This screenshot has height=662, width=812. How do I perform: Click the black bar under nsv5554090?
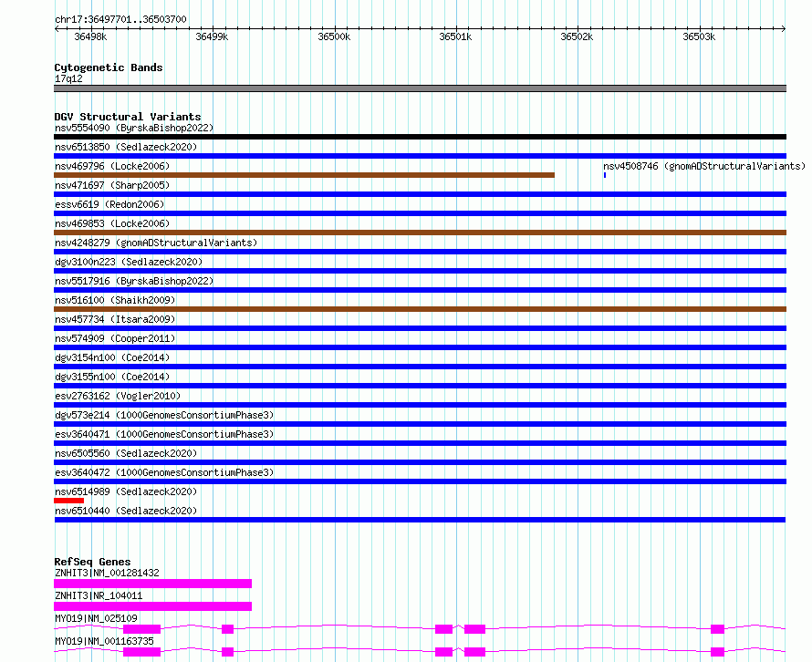420,137
